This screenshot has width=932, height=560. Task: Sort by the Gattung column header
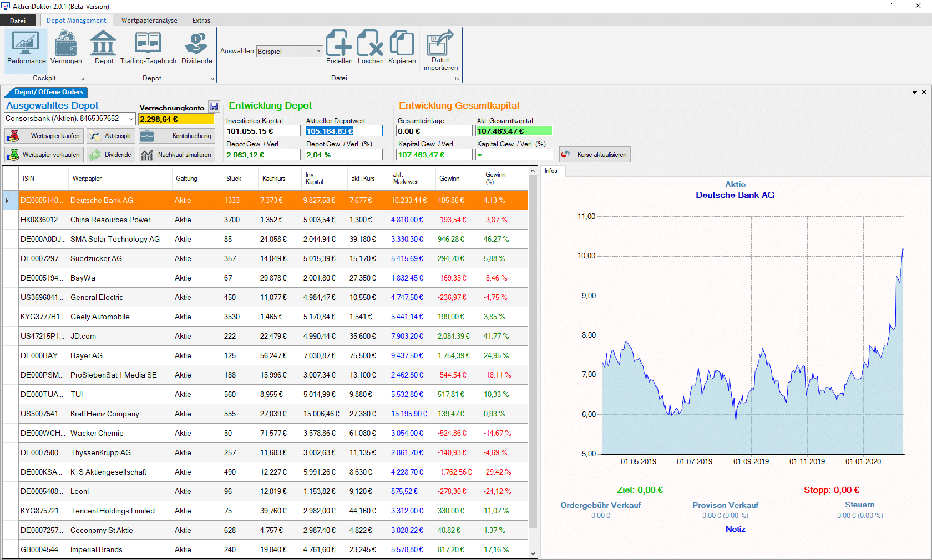click(x=197, y=179)
